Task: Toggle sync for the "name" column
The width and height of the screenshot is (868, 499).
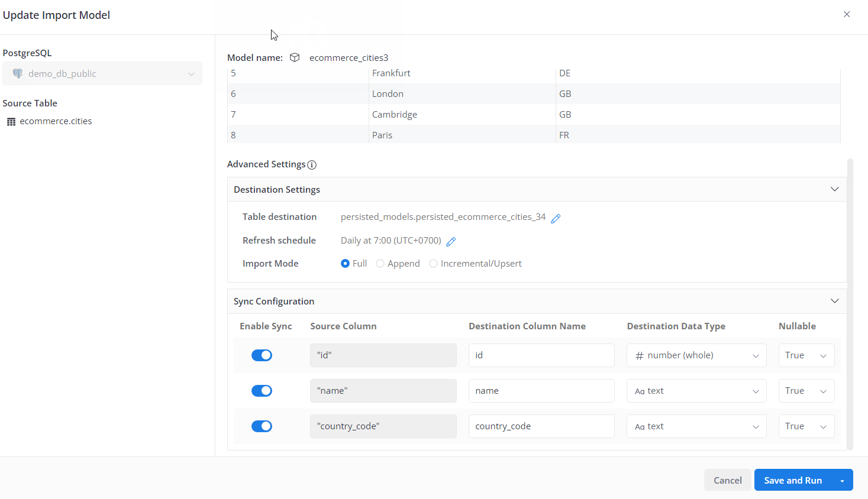Action: tap(262, 391)
